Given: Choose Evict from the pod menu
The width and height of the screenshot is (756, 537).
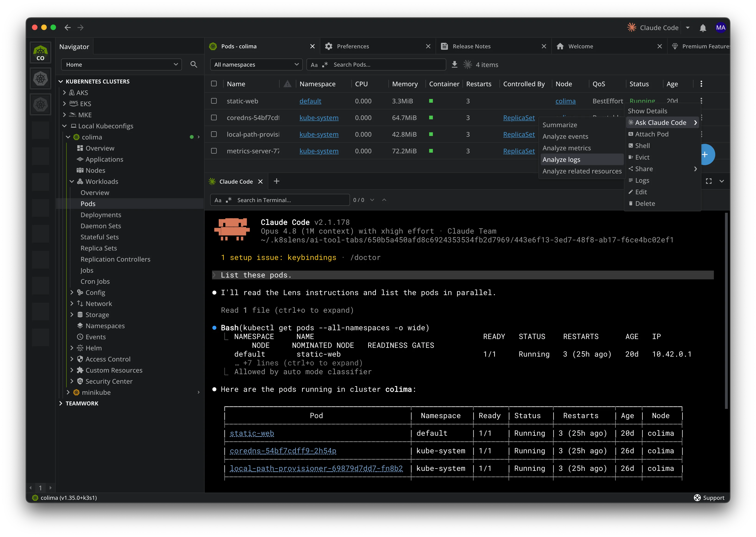Looking at the screenshot, I should 662,157.
